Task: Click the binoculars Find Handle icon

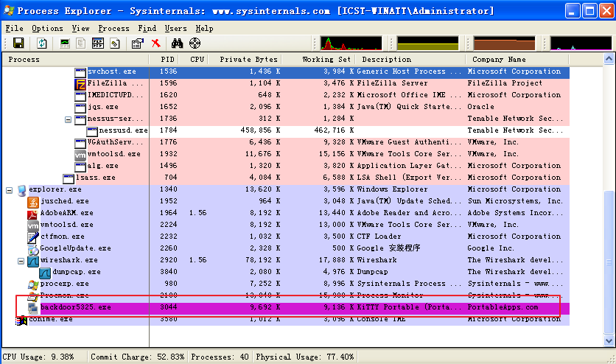Action: [177, 43]
